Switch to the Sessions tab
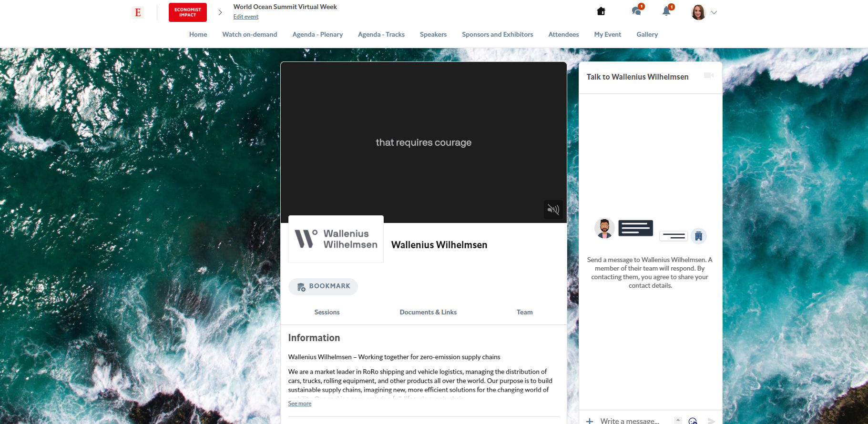868x424 pixels. click(327, 312)
